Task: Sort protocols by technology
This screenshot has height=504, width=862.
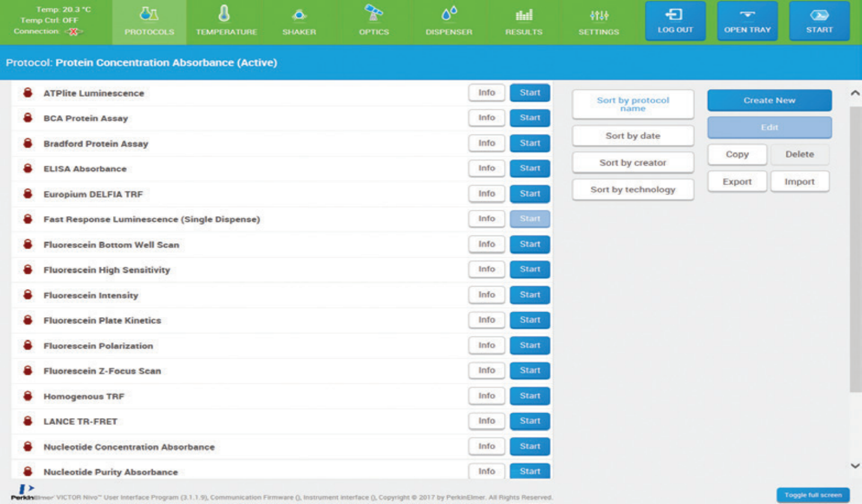Action: pyautogui.click(x=632, y=190)
